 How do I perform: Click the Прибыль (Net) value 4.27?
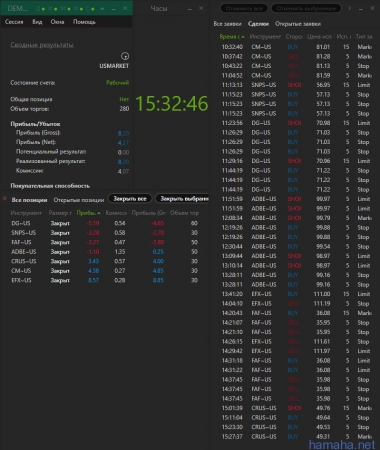point(123,143)
